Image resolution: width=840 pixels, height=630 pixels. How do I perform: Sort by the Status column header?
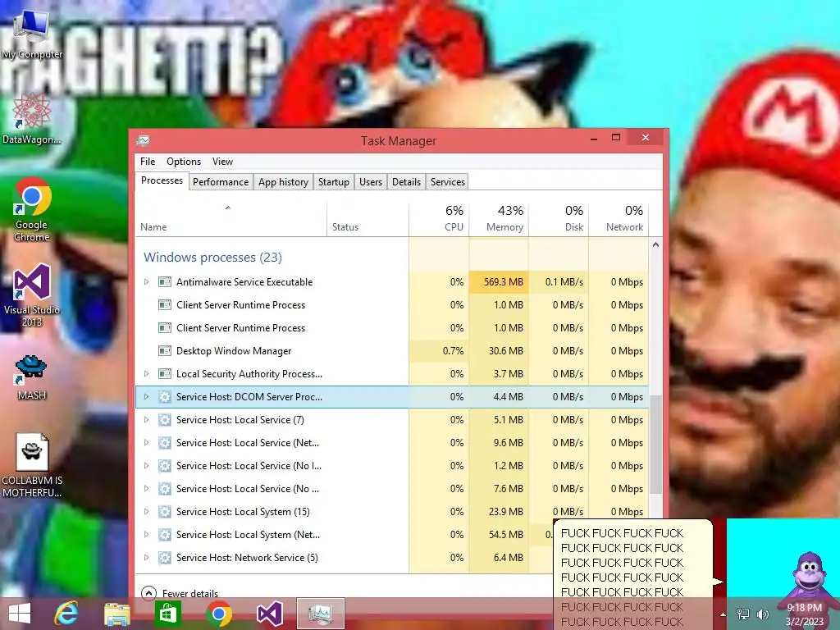click(367, 219)
